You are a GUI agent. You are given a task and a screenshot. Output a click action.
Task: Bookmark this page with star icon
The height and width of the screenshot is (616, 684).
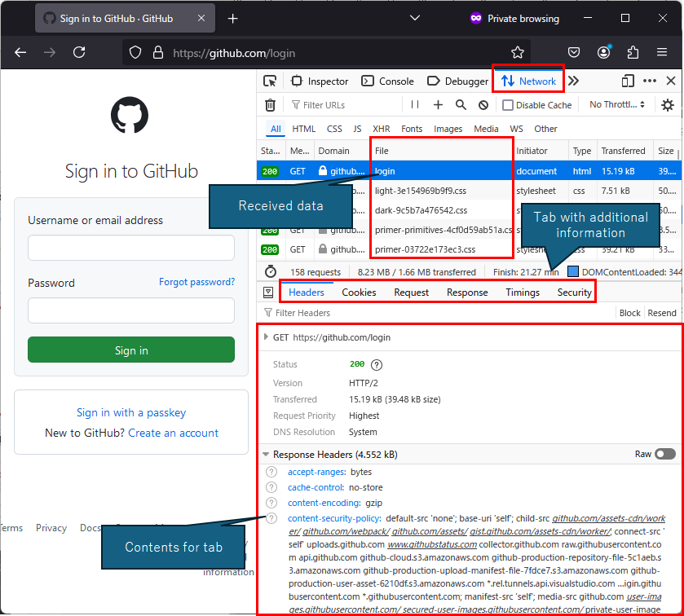point(518,53)
